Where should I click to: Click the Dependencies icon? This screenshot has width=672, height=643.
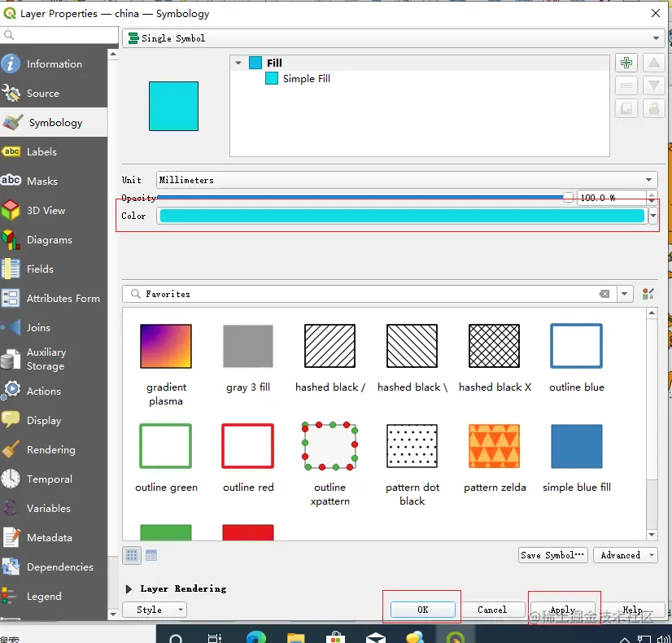click(x=11, y=566)
